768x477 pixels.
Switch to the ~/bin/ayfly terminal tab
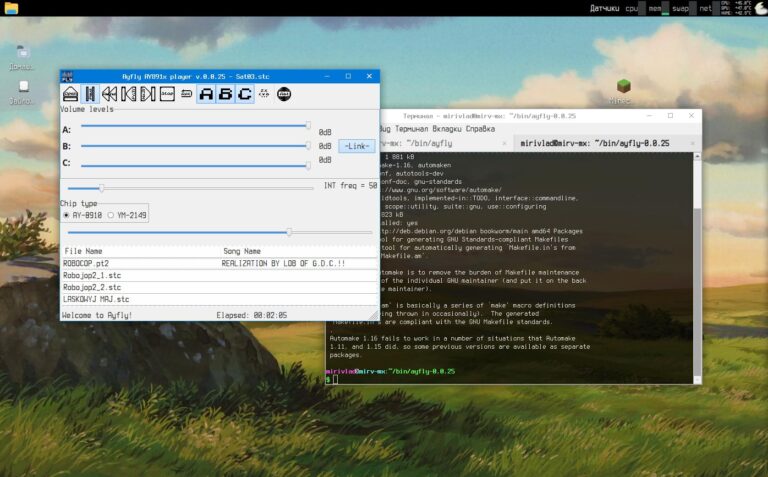pyautogui.click(x=445, y=143)
